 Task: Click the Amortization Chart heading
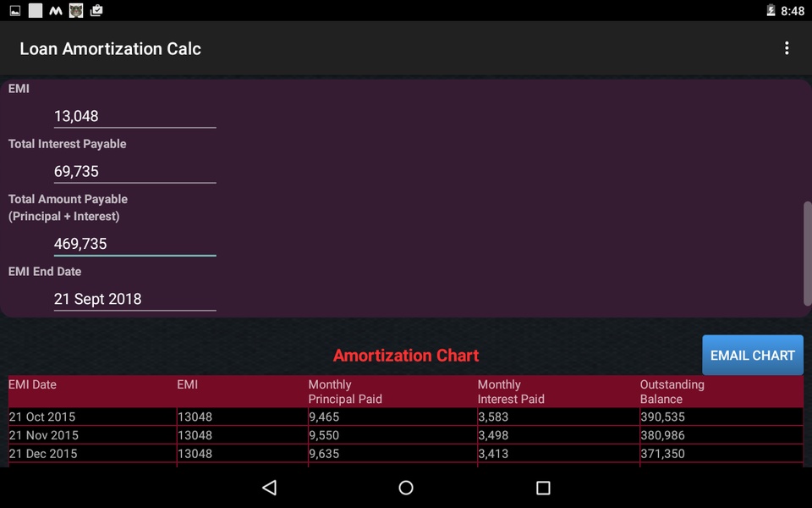[x=405, y=356]
